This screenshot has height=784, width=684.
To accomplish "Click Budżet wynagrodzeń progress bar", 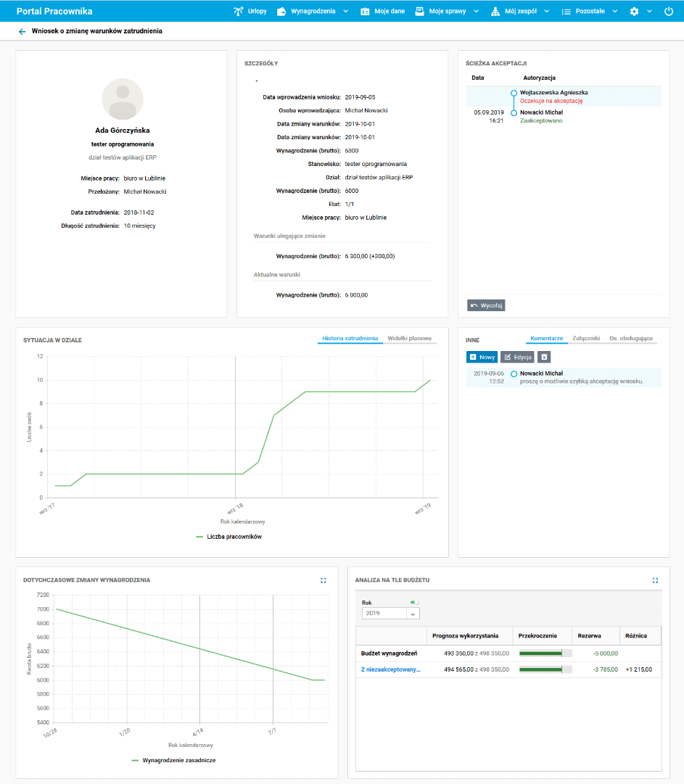I will pos(545,653).
